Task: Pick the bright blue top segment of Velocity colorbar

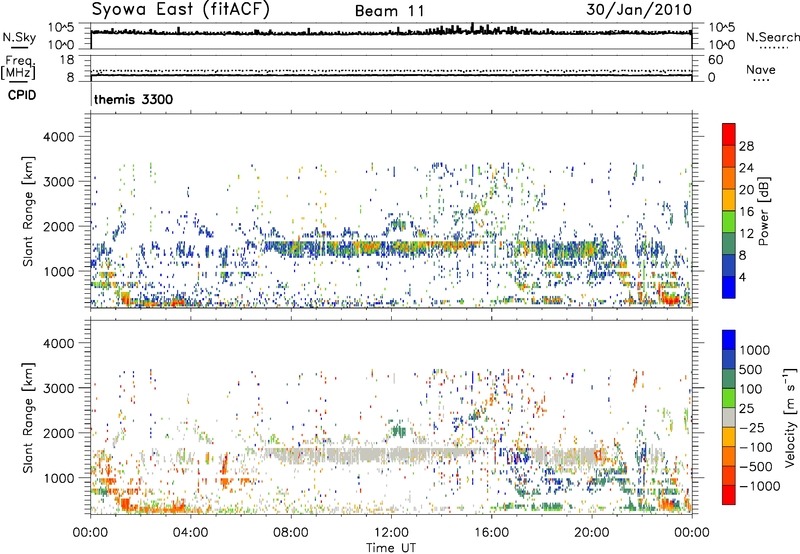Action: 729,340
